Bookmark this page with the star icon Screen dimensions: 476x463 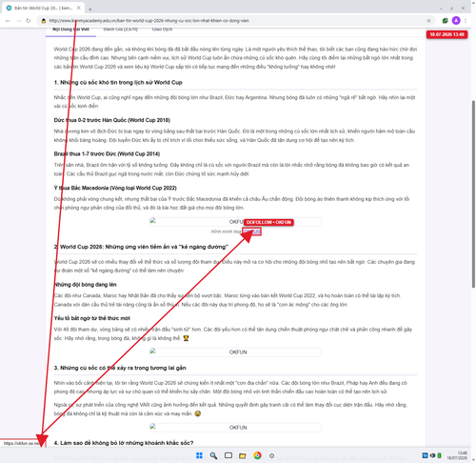(x=428, y=21)
